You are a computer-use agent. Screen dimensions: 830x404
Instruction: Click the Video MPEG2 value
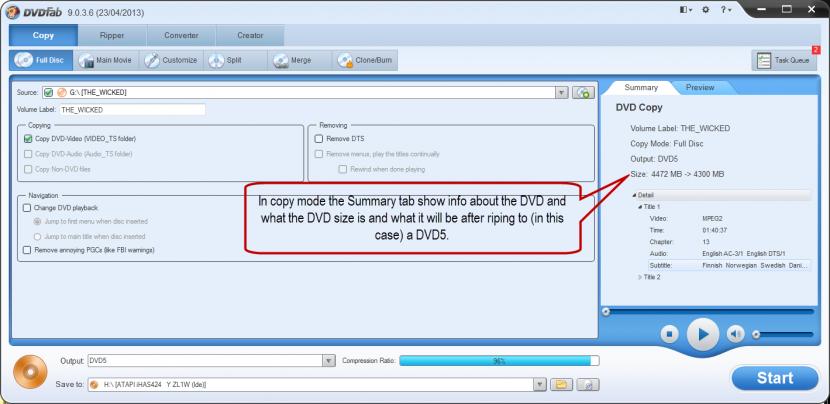tap(712, 219)
